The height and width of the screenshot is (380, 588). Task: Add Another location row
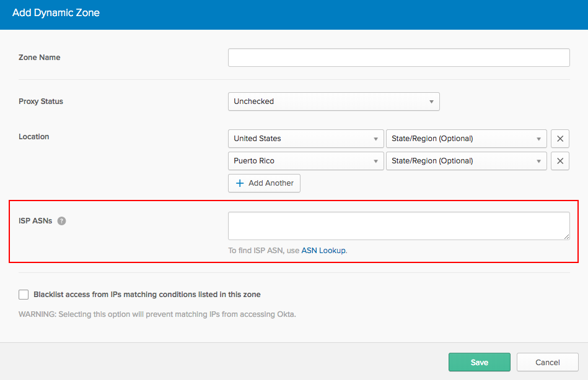[x=264, y=183]
